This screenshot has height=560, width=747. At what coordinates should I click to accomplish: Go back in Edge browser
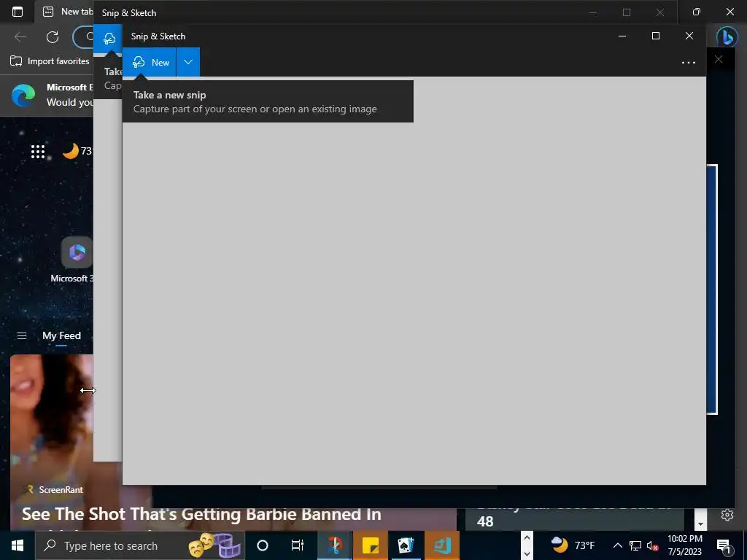pos(20,36)
